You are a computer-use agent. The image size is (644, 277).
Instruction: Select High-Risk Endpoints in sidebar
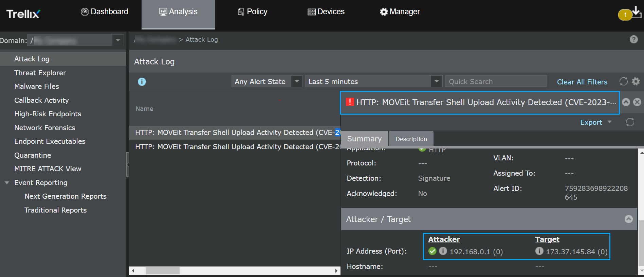coord(48,114)
